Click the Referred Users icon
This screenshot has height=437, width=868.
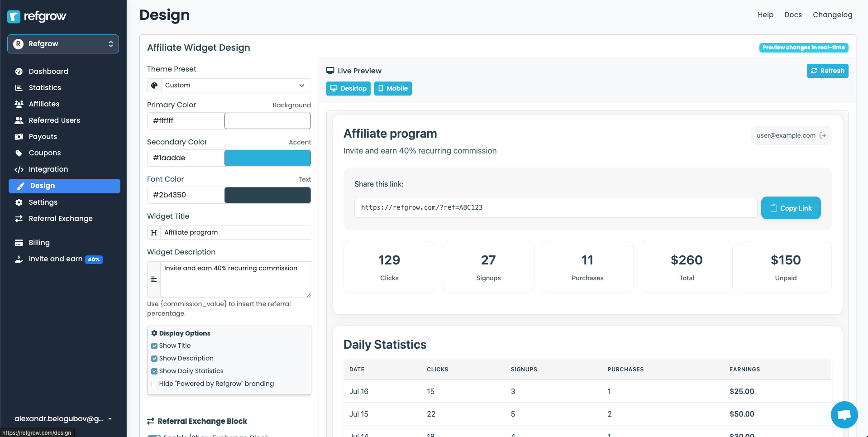click(x=19, y=120)
